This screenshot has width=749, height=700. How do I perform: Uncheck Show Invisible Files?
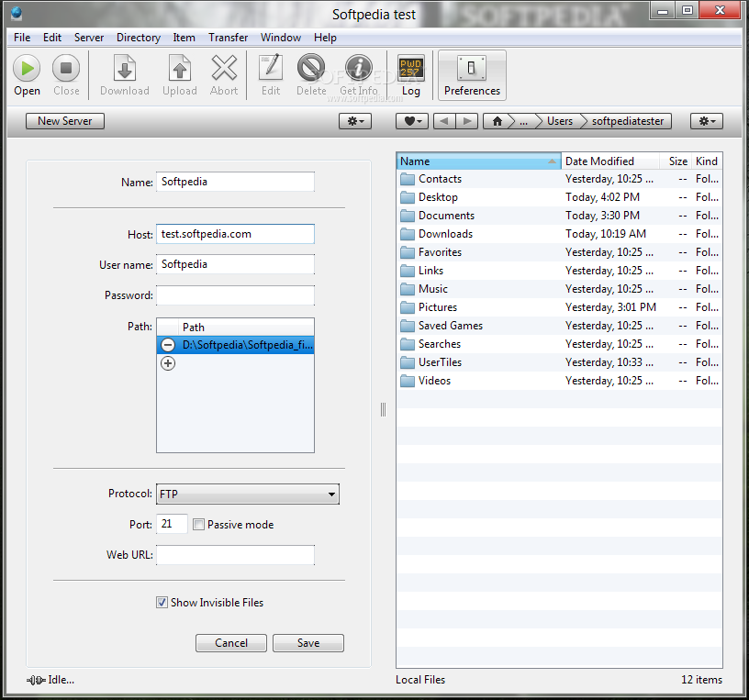[162, 602]
